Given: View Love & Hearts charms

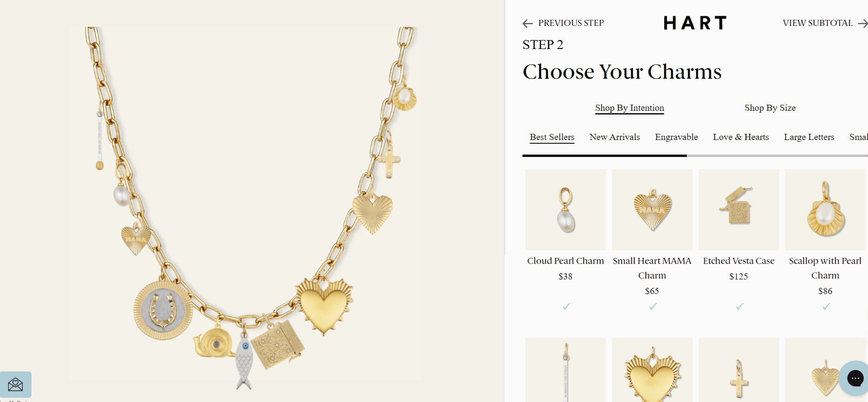Looking at the screenshot, I should [741, 137].
